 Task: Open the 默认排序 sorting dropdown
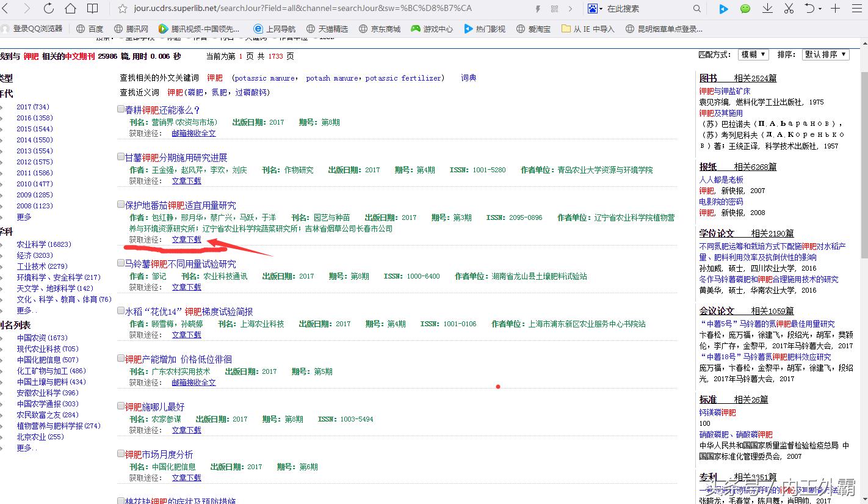825,54
